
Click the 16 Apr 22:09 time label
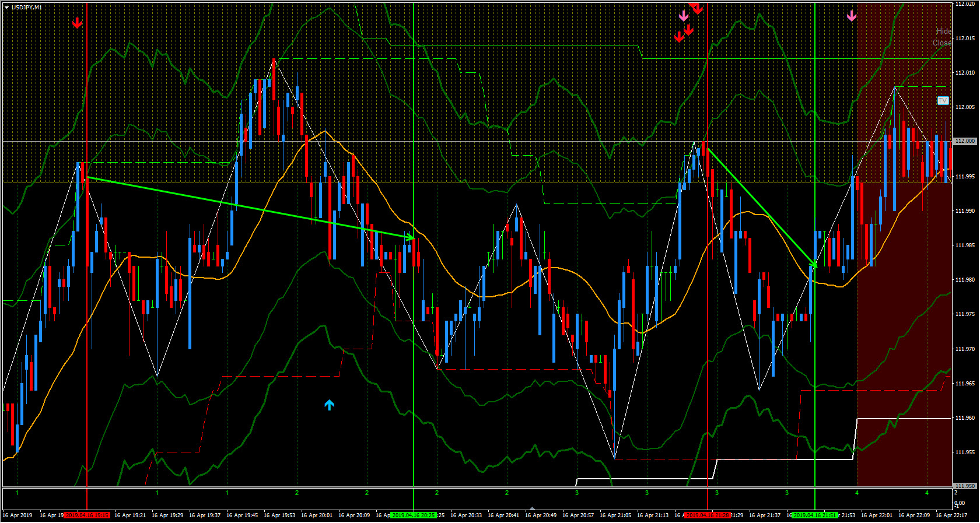(915, 515)
